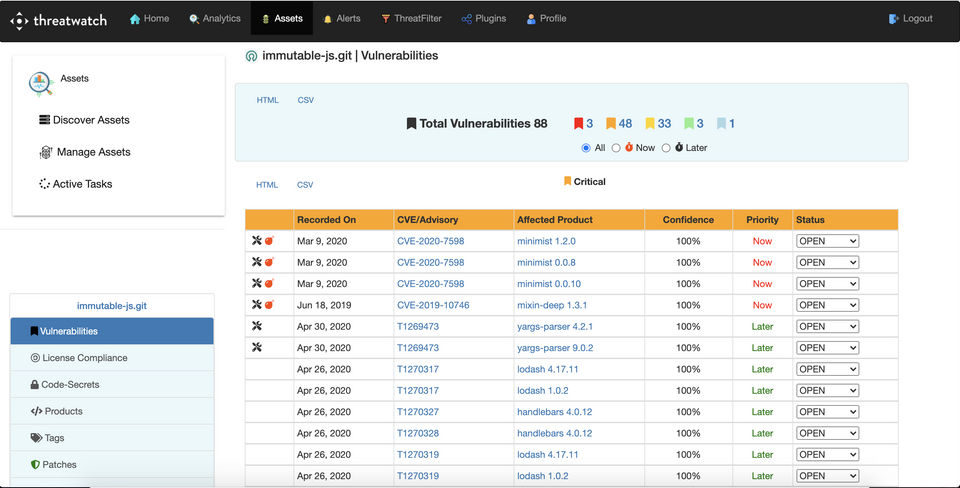960x488 pixels.
Task: Click the Plugins share icon
Action: [x=467, y=19]
